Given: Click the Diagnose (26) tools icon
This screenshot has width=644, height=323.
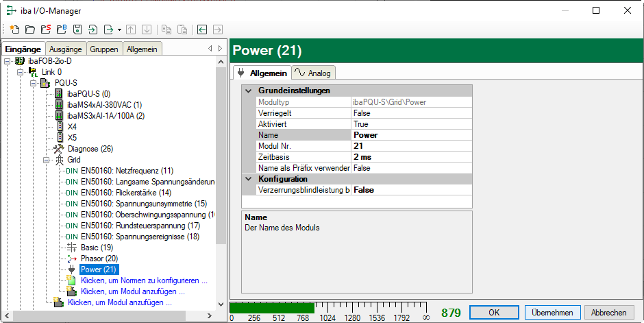Looking at the screenshot, I should [60, 149].
